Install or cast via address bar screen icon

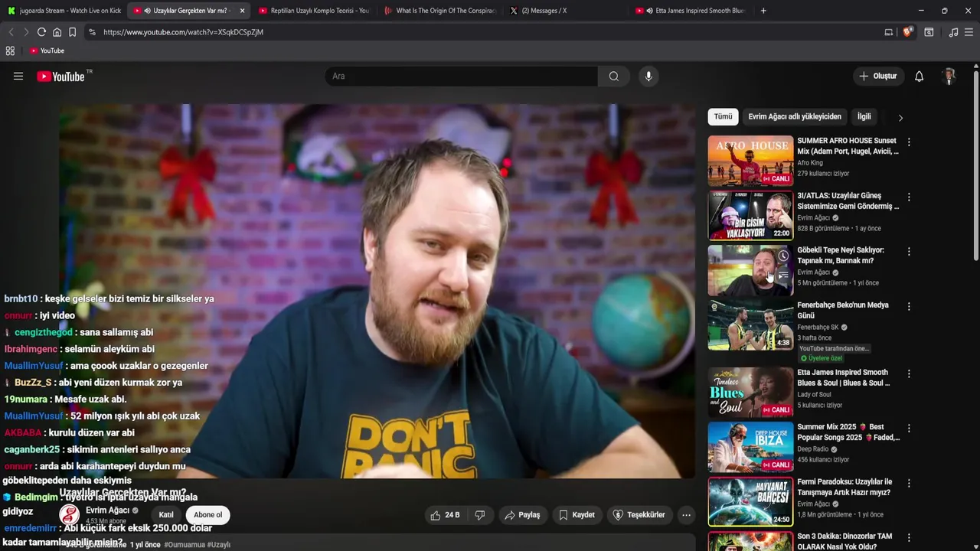point(889,32)
